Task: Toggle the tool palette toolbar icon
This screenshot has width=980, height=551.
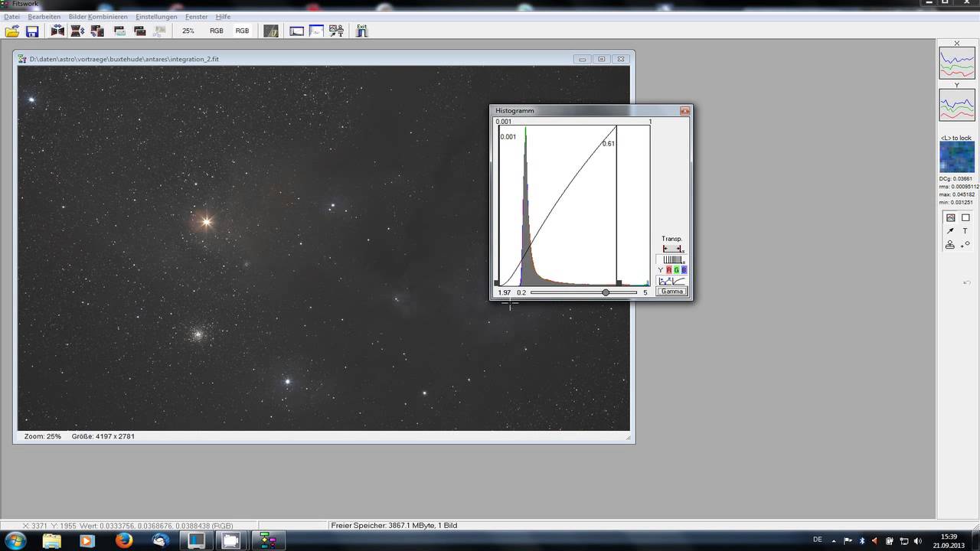Action: [x=336, y=31]
